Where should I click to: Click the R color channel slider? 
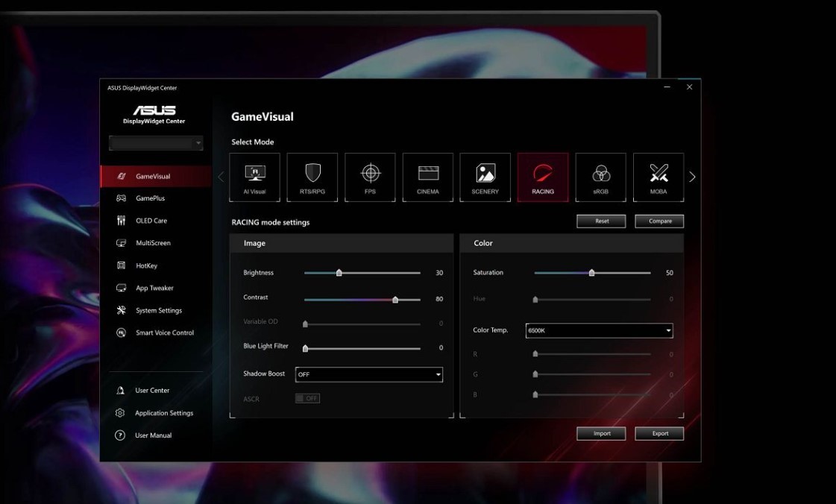[592, 353]
